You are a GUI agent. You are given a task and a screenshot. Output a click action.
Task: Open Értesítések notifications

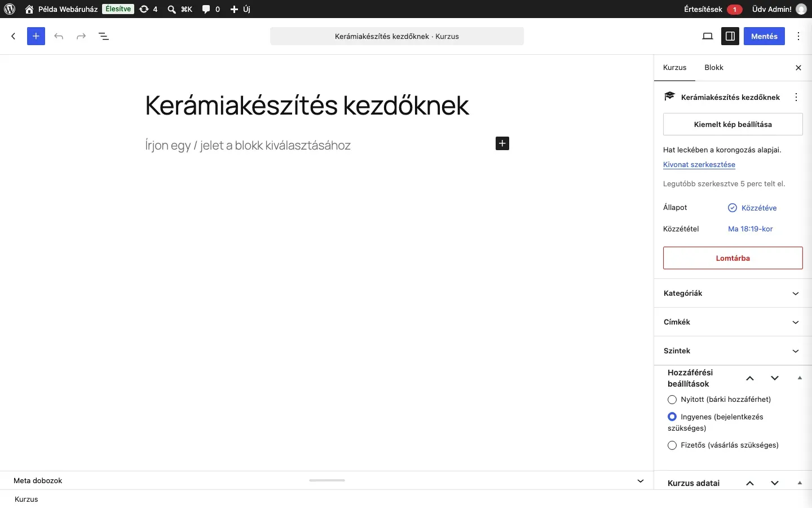[x=713, y=9]
